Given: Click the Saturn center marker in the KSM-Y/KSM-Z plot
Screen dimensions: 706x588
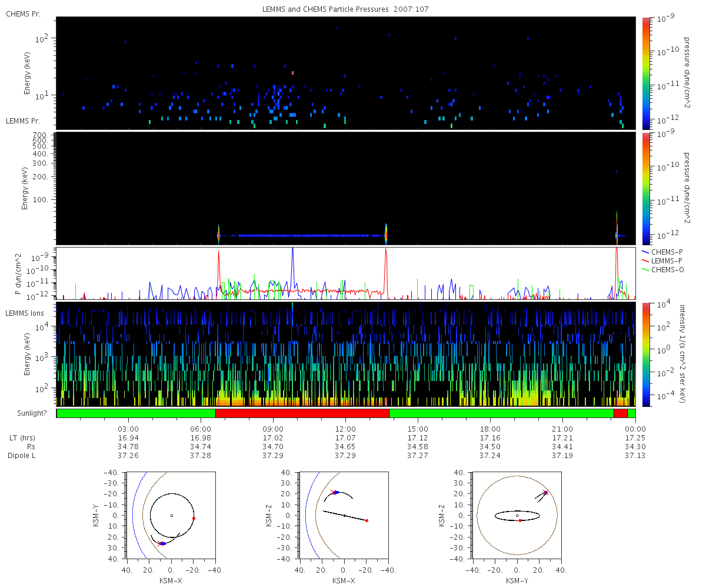Looking at the screenshot, I should [517, 516].
